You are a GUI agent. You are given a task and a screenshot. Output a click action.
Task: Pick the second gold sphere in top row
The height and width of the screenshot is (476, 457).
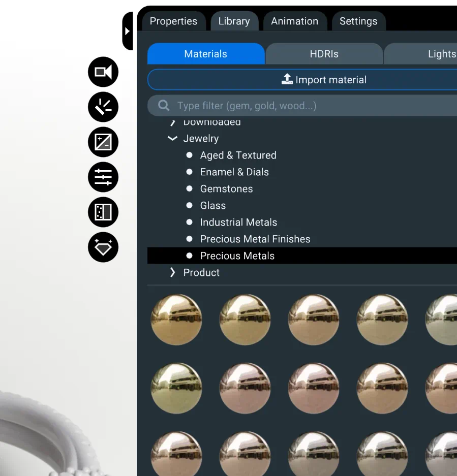point(245,320)
